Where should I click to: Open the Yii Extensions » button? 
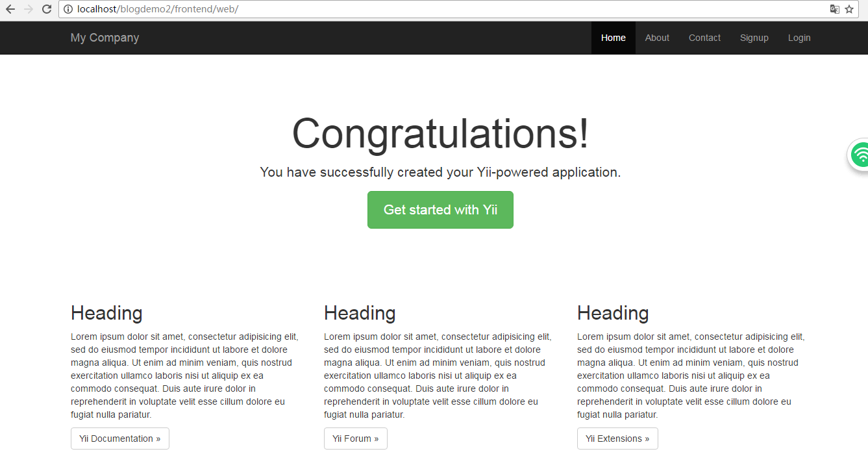coord(617,439)
